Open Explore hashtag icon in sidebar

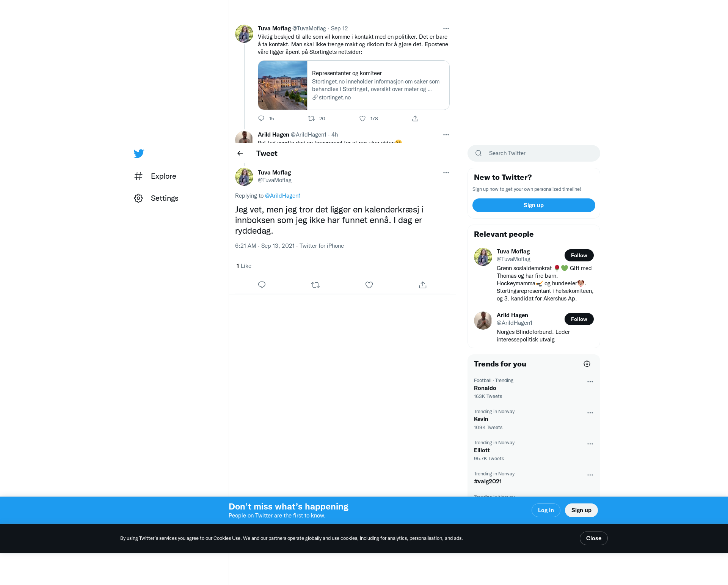[x=138, y=176]
